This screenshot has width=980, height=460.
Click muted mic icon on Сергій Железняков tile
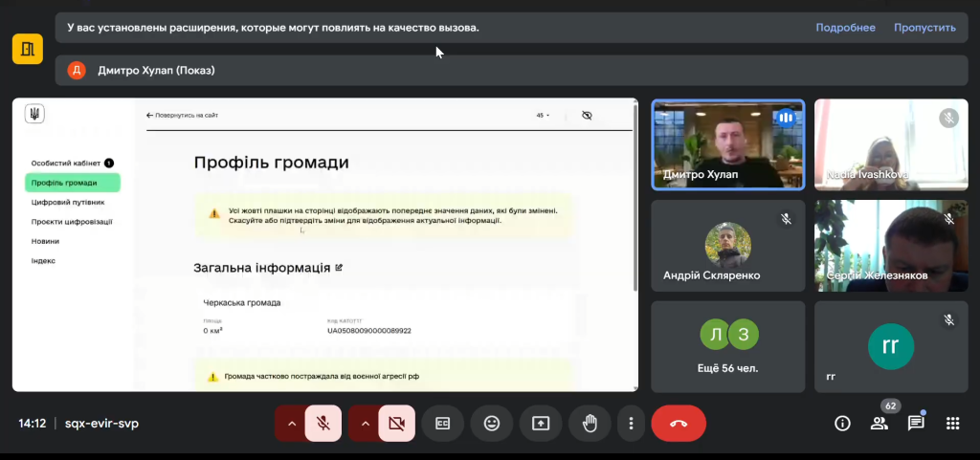point(948,219)
